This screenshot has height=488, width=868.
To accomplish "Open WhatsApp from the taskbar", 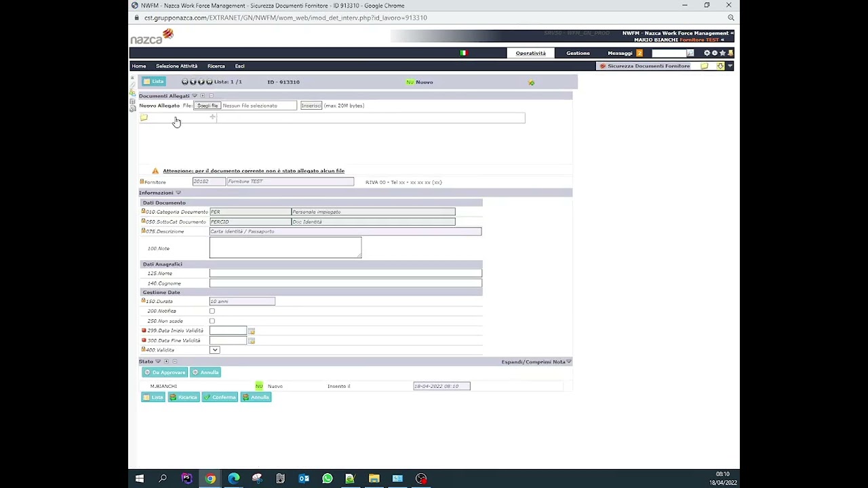I will point(327,479).
